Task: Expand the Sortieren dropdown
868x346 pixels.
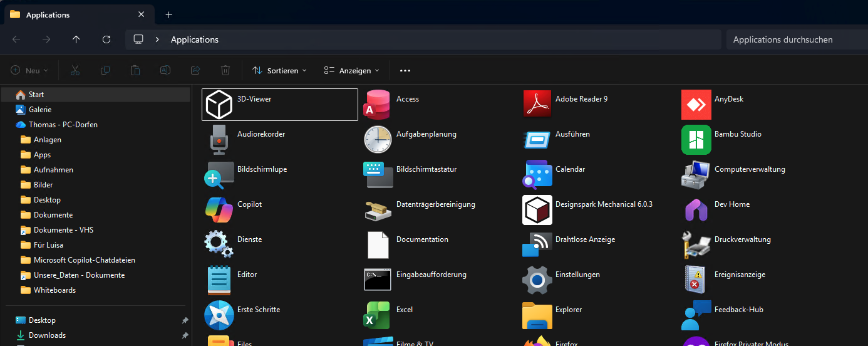Action: coord(279,71)
